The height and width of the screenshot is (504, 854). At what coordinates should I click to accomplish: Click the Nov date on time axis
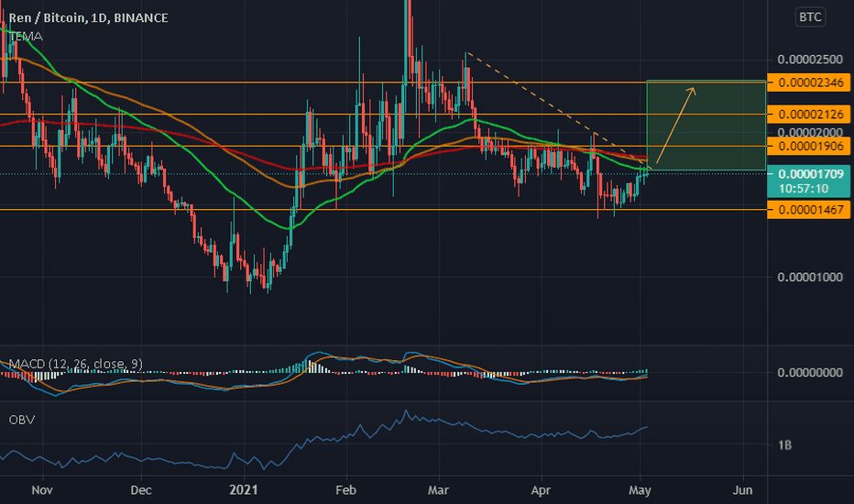click(42, 490)
